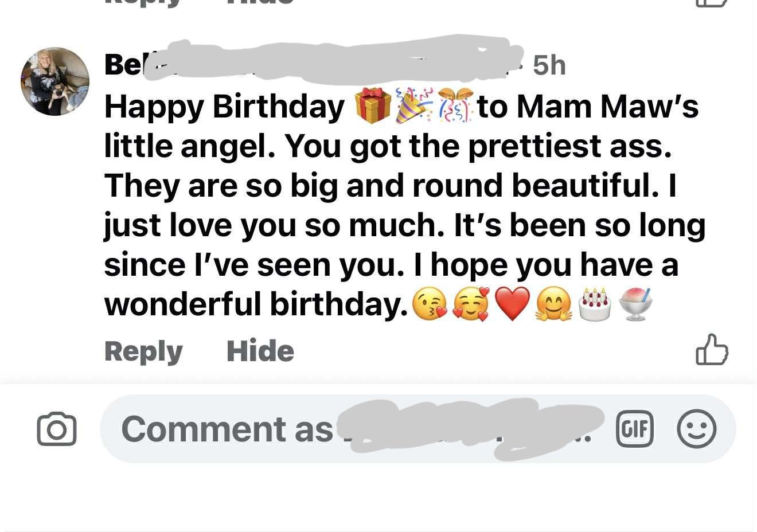The image size is (757, 532).
Task: Open the GIF picker
Action: click(635, 429)
